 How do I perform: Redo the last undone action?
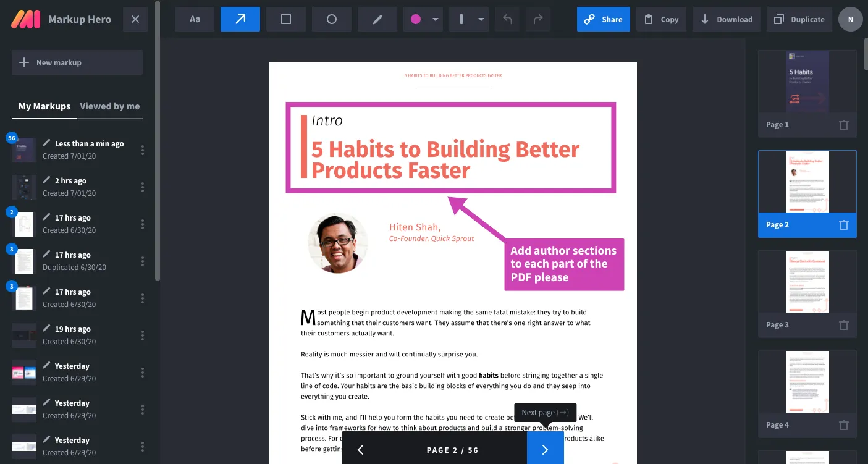pos(538,19)
